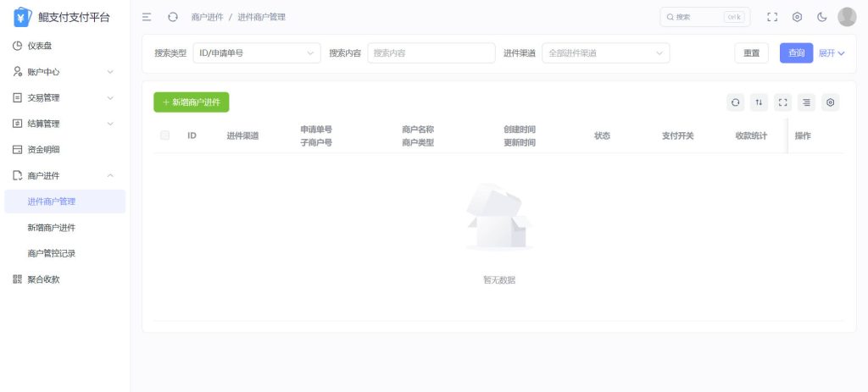Click the table sort arrows icon
Viewport: 868px width, 392px height.
(x=759, y=102)
